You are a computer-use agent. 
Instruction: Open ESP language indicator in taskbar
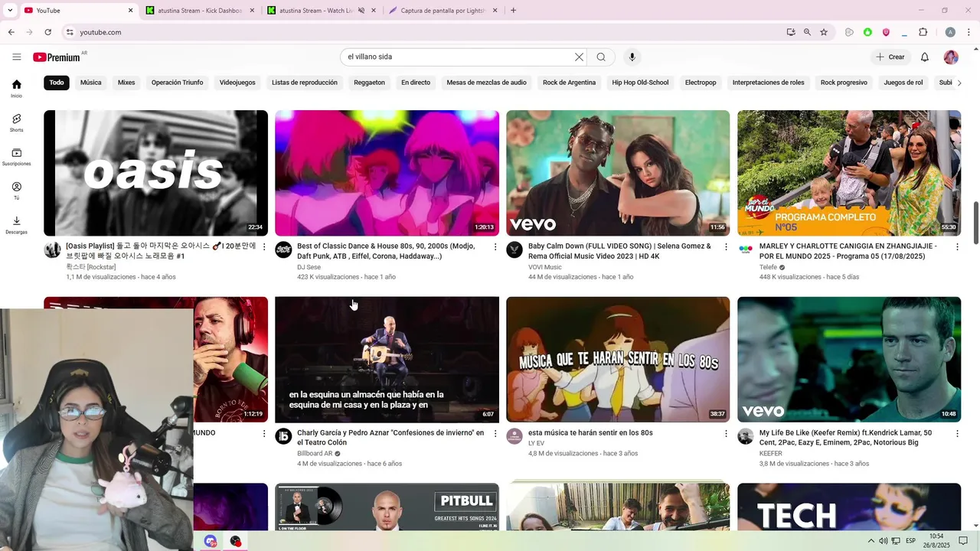(910, 541)
